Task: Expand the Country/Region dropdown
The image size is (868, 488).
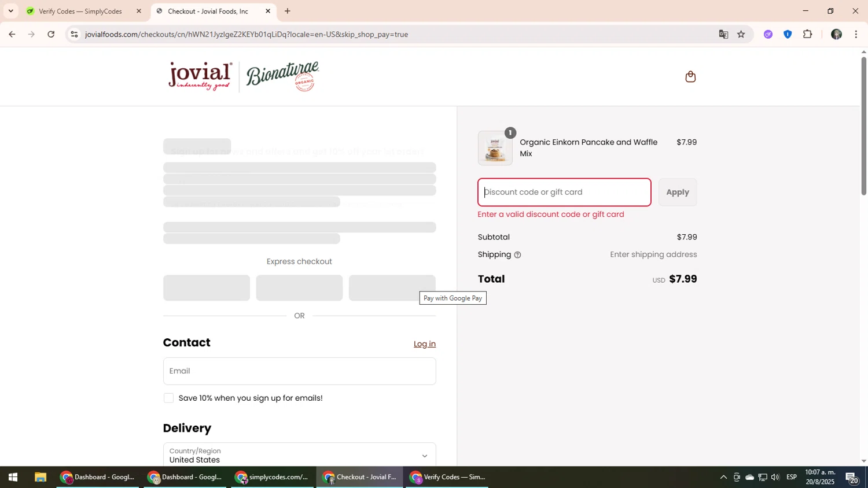Action: click(x=299, y=456)
